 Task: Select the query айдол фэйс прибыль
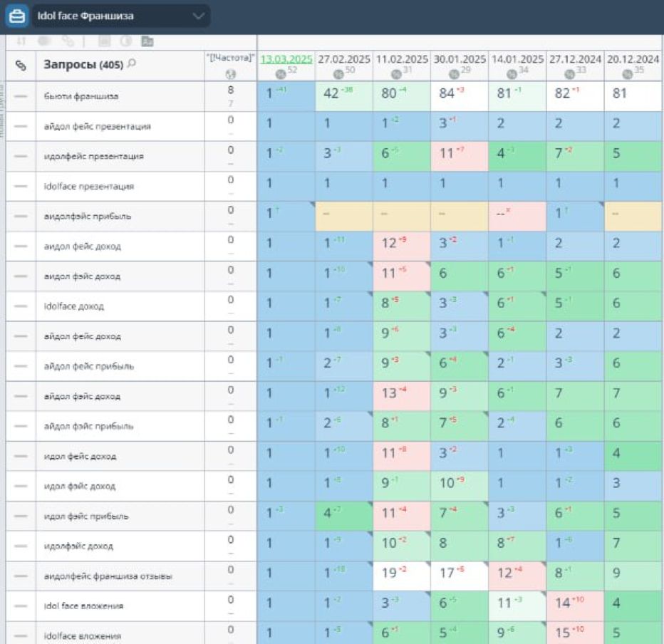click(x=88, y=426)
